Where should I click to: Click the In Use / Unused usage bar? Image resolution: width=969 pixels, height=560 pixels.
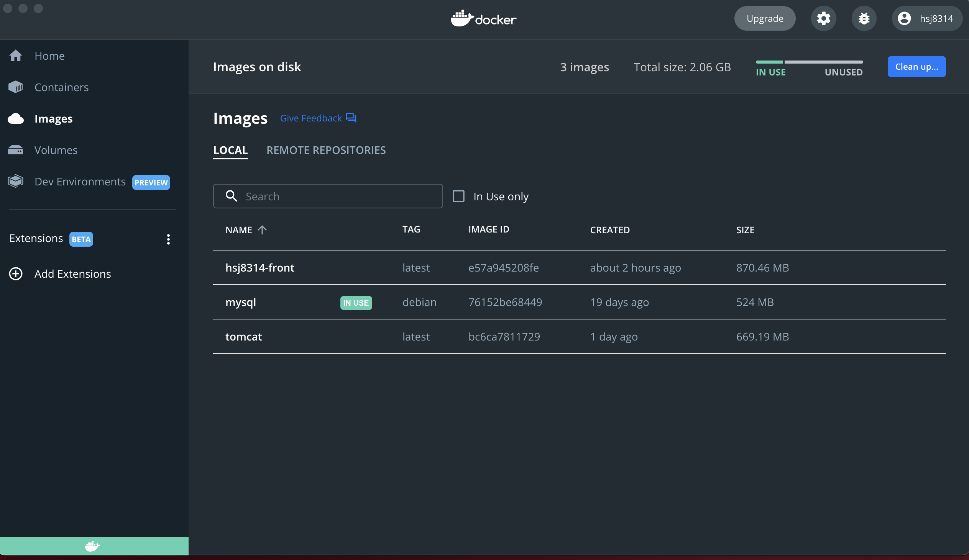tap(809, 62)
